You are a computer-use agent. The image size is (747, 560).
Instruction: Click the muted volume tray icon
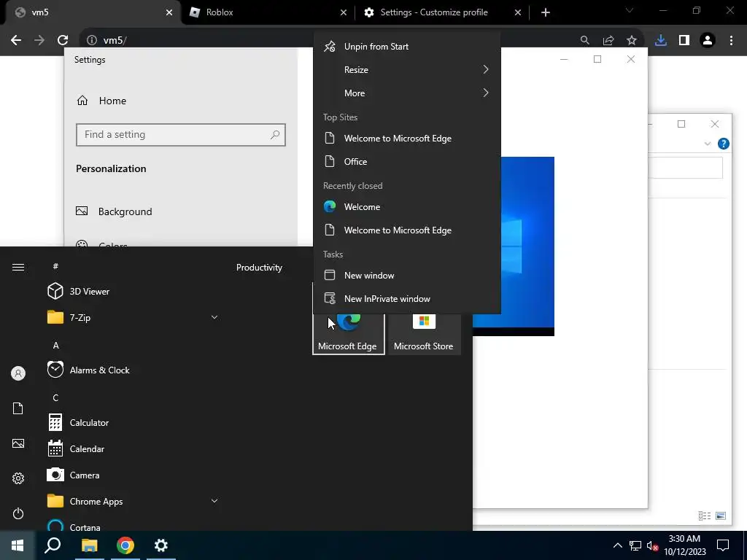pyautogui.click(x=653, y=545)
